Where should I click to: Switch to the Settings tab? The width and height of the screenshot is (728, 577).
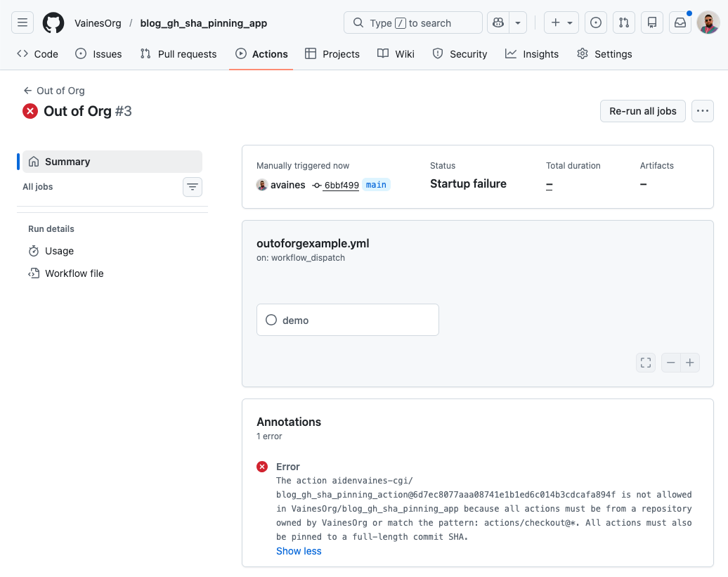[x=604, y=54]
